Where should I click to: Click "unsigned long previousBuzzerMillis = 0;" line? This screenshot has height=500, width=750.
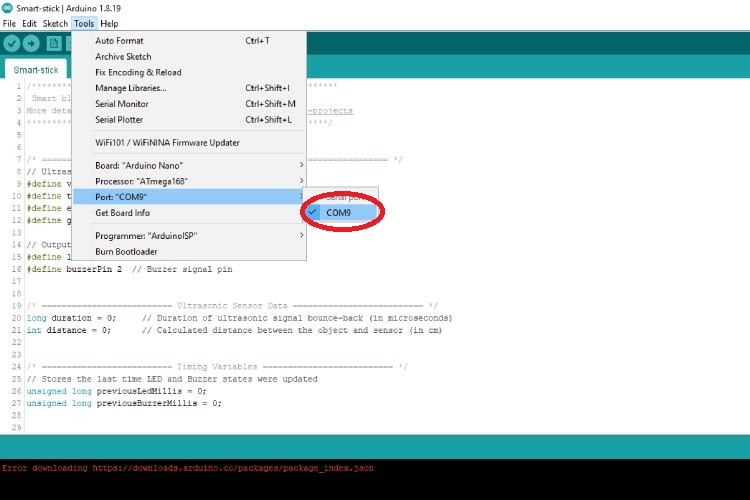[x=124, y=403]
